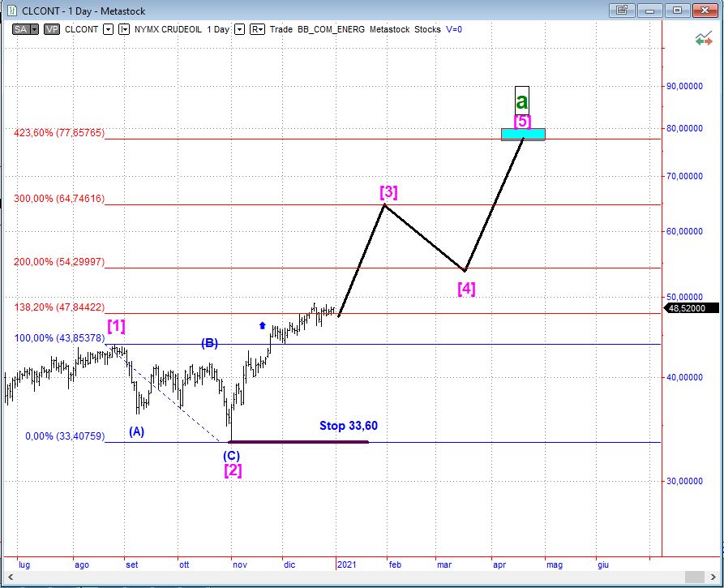Select the [2] wave label
724x588 pixels.
pyautogui.click(x=233, y=470)
